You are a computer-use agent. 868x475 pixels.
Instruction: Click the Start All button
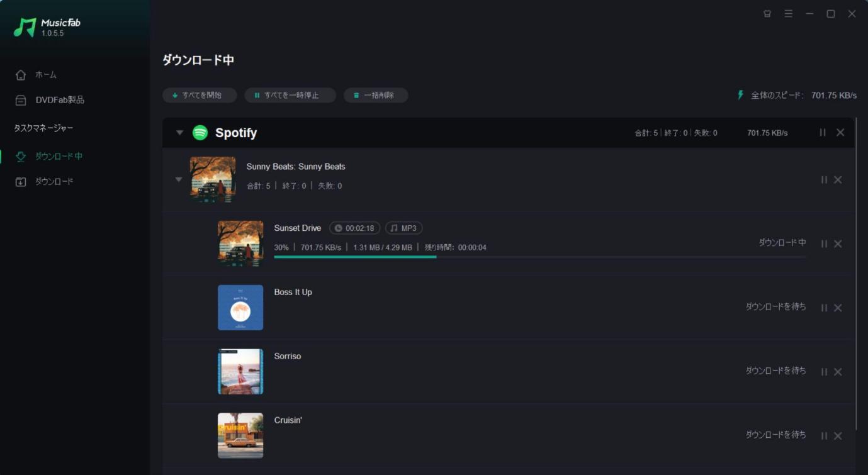pyautogui.click(x=200, y=95)
